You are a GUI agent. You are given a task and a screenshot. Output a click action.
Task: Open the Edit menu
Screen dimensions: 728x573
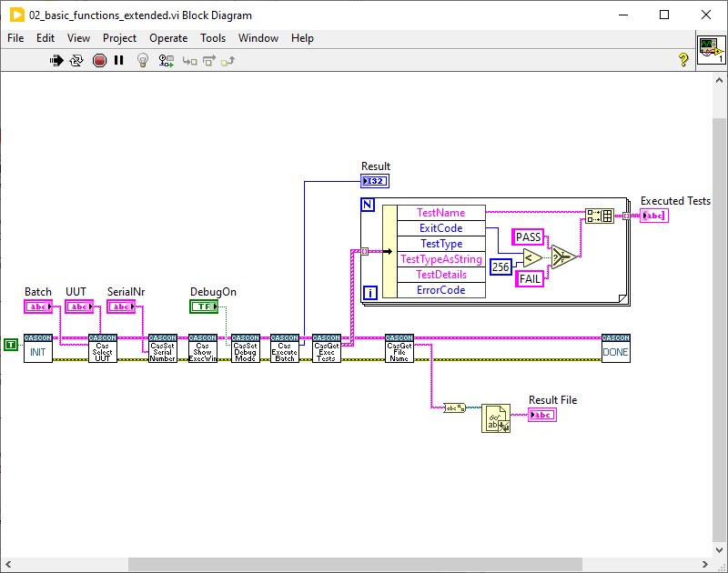45,38
